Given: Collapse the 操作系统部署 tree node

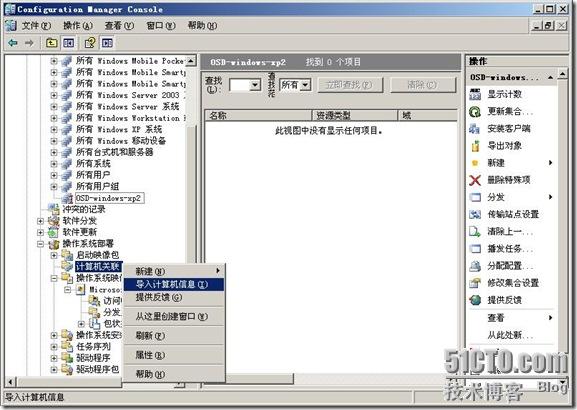Looking at the screenshot, I should tap(40, 244).
